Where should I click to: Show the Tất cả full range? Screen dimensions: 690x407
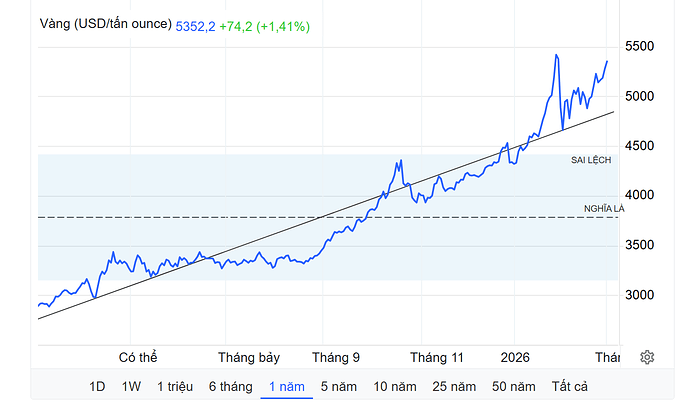569,386
